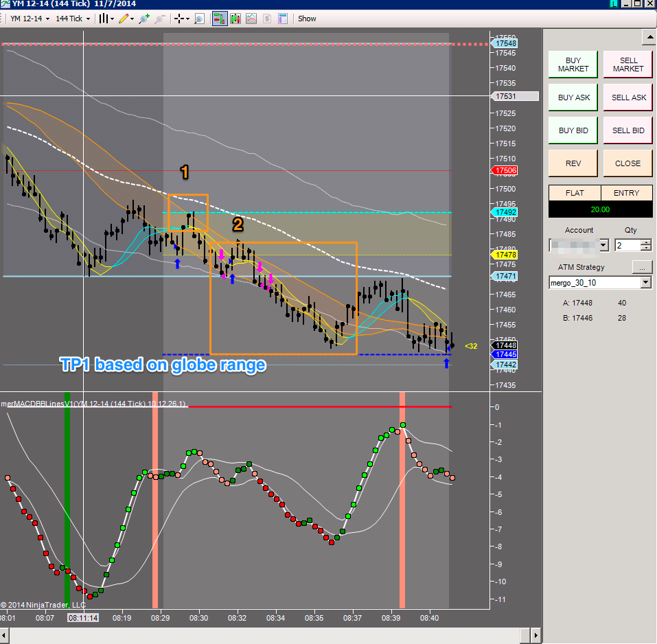The image size is (657, 644).
Task: Expand the drawing tools dropdown arrow
Action: tap(132, 19)
